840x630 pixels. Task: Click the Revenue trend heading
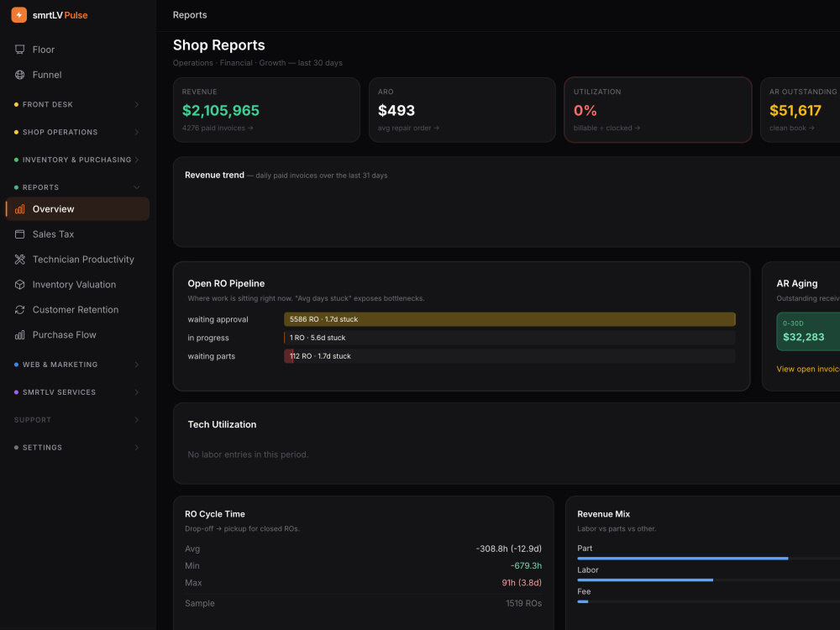214,176
